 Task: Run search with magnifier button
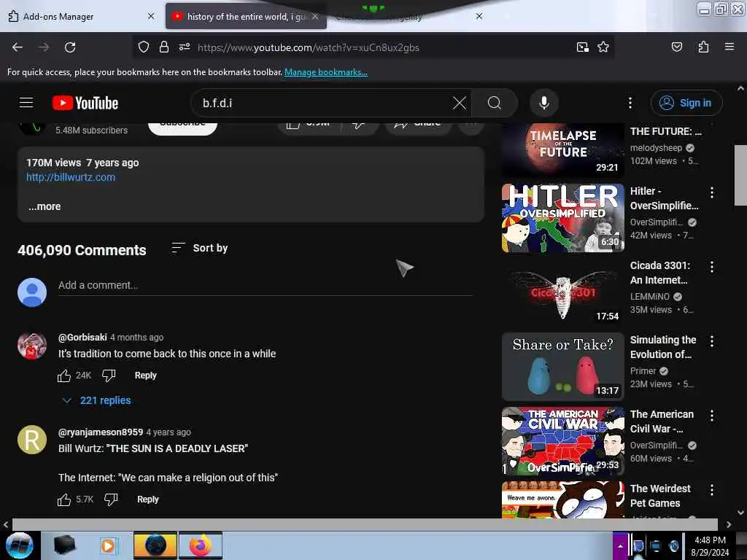point(495,103)
